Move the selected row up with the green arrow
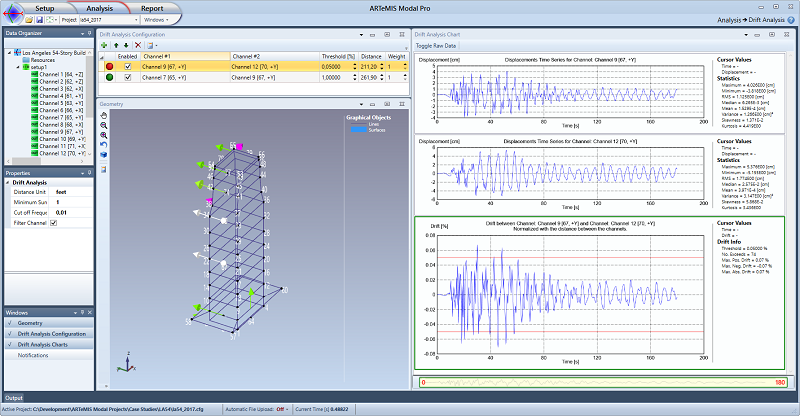The image size is (800, 416). point(117,45)
